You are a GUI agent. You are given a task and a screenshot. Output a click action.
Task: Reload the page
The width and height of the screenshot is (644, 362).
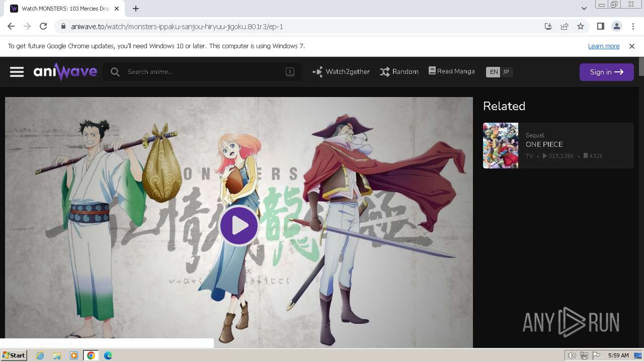tap(43, 26)
